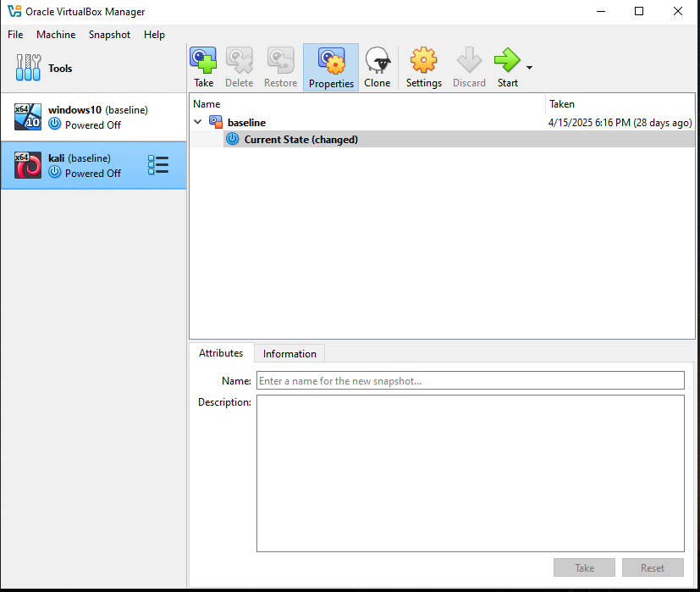The image size is (700, 592).
Task: Click the Delete snapshot toolbar icon
Action: (x=239, y=68)
